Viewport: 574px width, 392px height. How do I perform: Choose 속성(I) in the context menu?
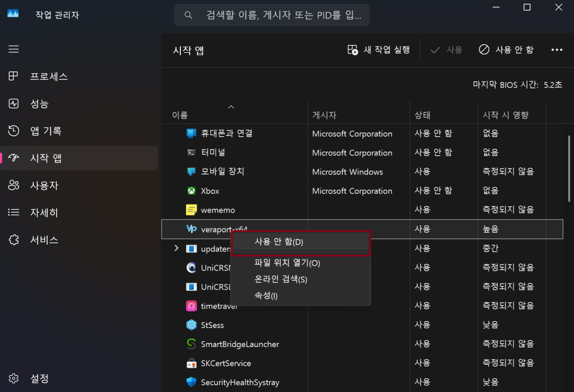(300, 296)
